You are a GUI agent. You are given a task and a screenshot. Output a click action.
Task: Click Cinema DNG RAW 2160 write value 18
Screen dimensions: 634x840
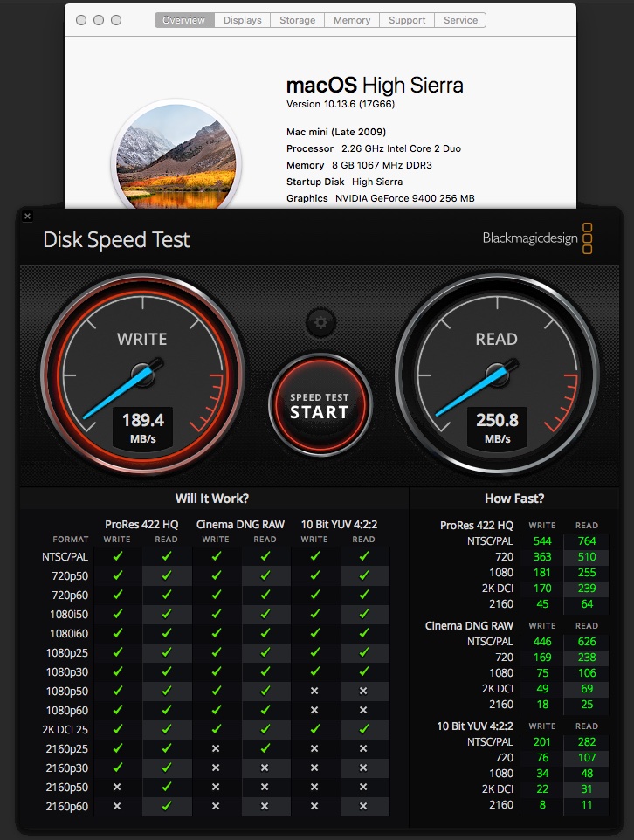click(543, 705)
